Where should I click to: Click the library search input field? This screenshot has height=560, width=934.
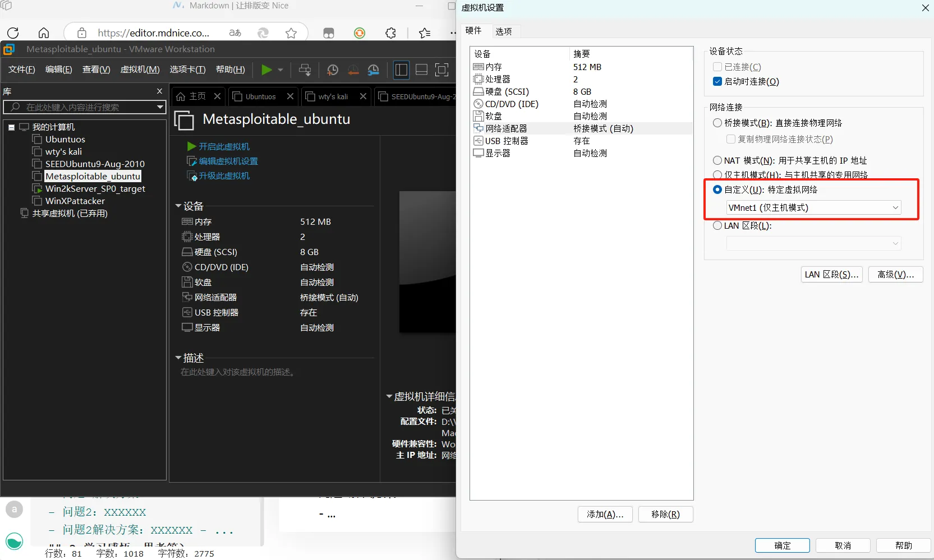[x=84, y=107]
